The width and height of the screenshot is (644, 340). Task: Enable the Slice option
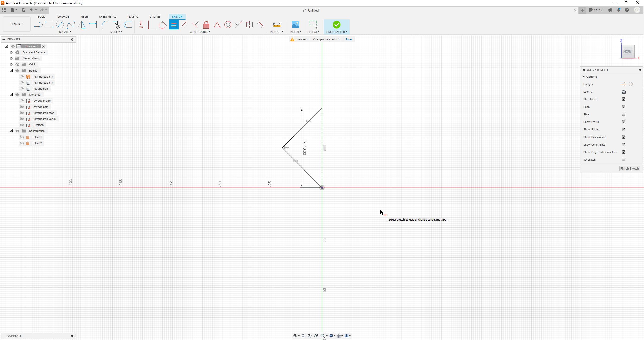(624, 114)
